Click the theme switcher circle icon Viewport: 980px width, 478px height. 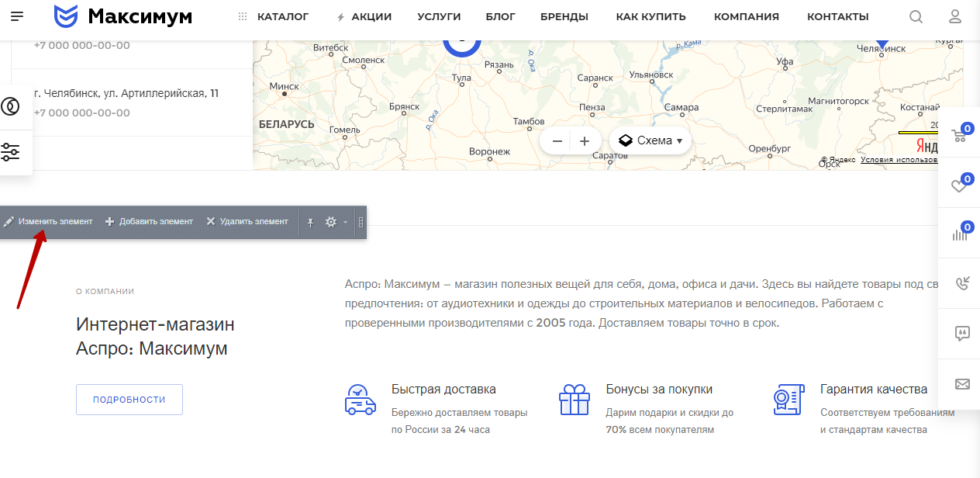click(11, 106)
